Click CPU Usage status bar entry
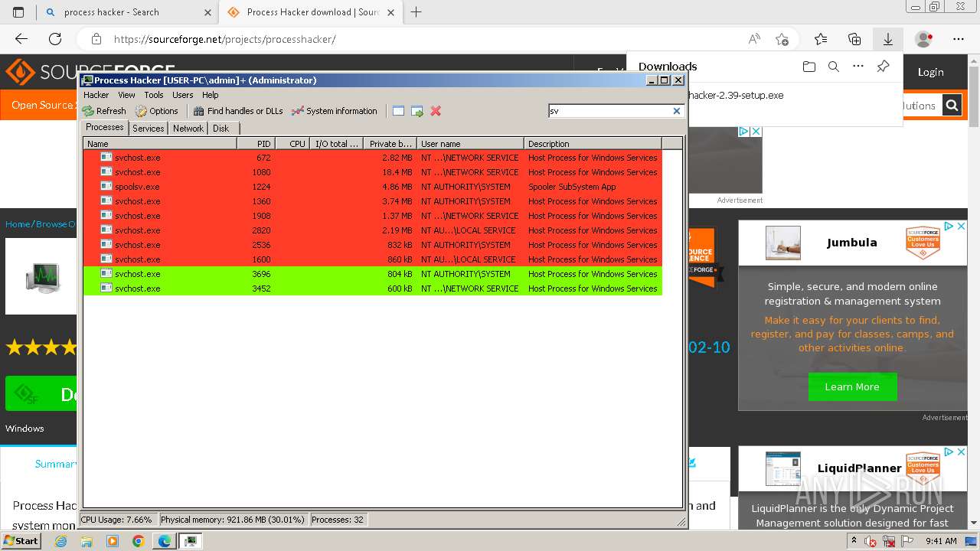The image size is (980, 551). [x=116, y=519]
